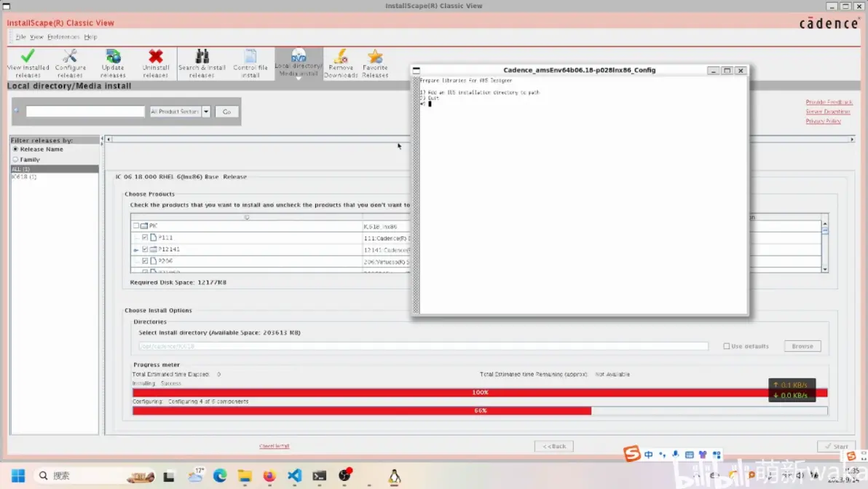Click the Config terminal's left scrollbar
The image size is (868, 489).
(x=417, y=195)
